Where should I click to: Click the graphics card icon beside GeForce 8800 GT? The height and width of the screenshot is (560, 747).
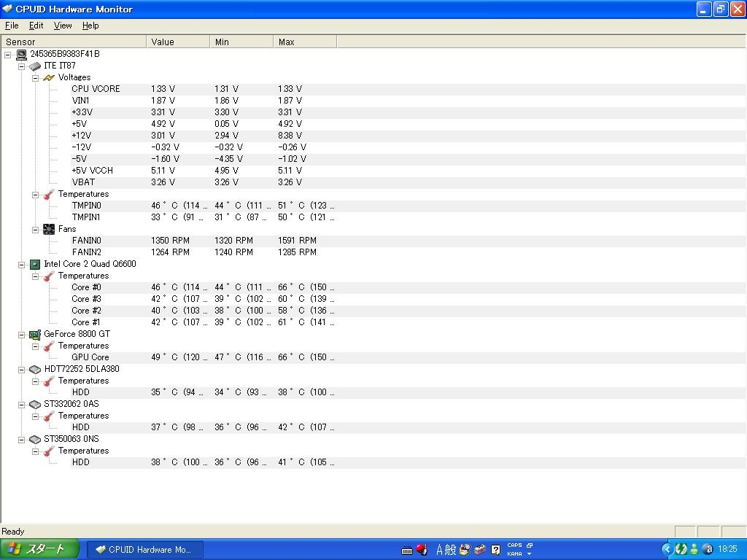(35, 334)
